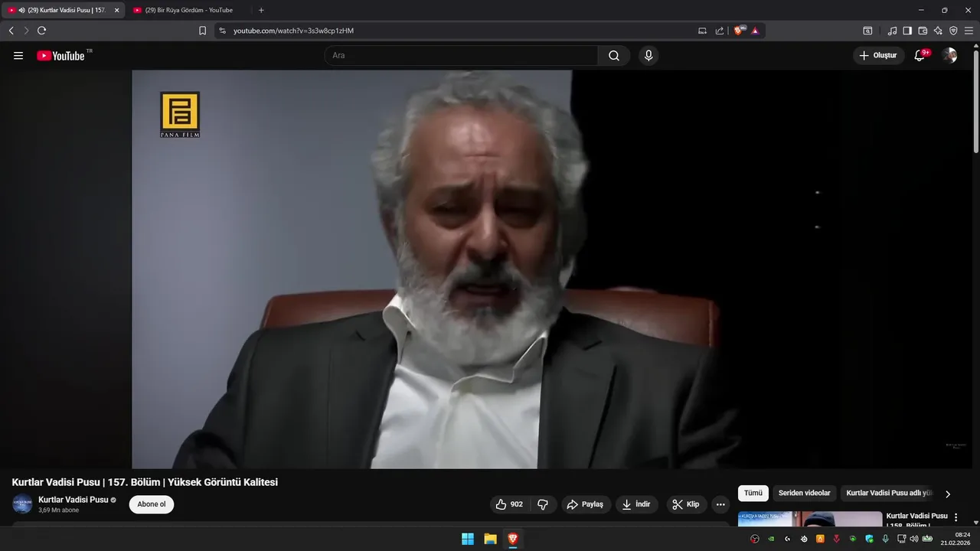The width and height of the screenshot is (980, 551).
Task: Open the Brave browser taskbar icon
Action: (512, 540)
